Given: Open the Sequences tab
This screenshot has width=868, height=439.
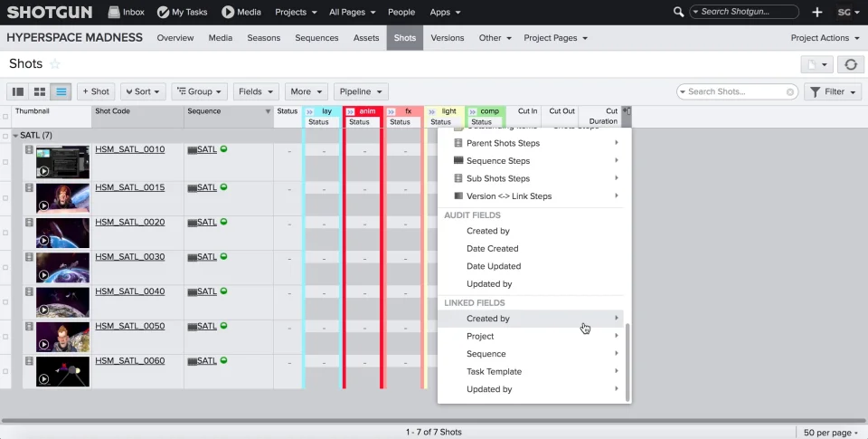Looking at the screenshot, I should (x=316, y=38).
